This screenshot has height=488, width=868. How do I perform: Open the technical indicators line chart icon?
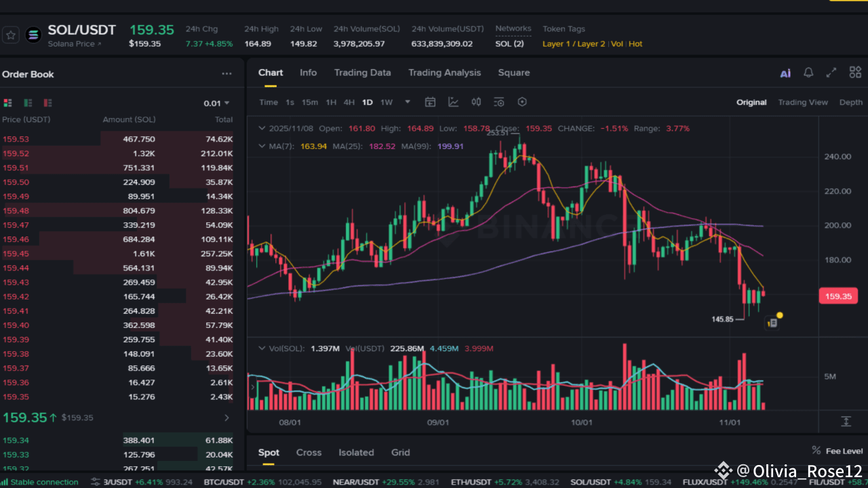pos(453,102)
